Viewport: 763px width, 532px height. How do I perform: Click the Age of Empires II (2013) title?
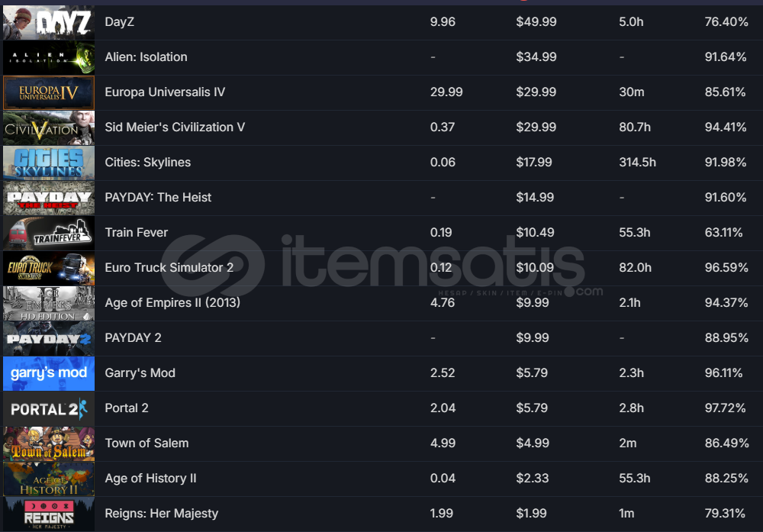(172, 302)
